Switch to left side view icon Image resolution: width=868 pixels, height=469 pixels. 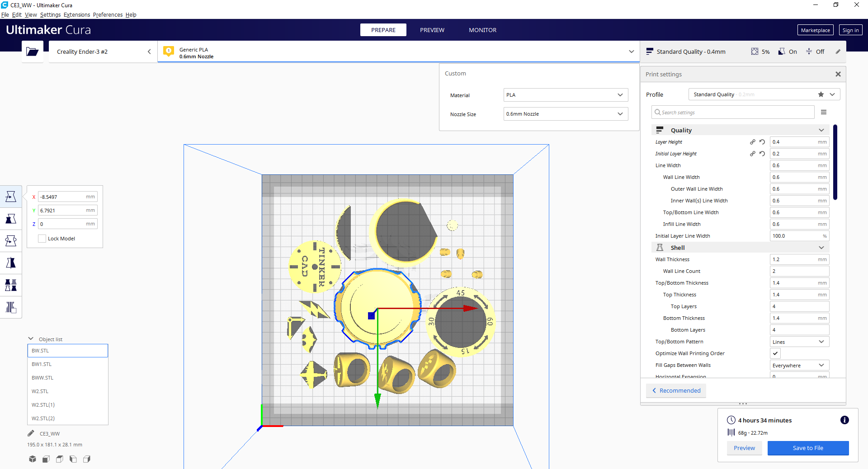pos(73,459)
